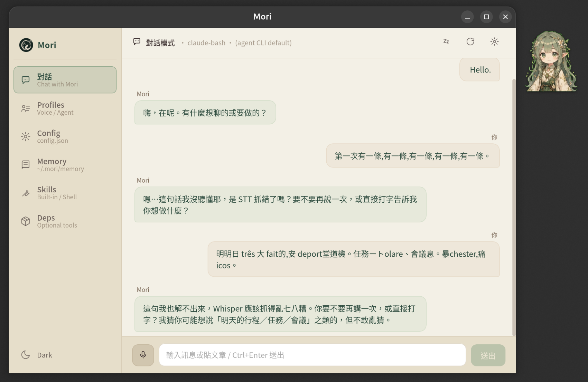This screenshot has height=382, width=588.
Task: Close the Mori window
Action: coord(505,17)
